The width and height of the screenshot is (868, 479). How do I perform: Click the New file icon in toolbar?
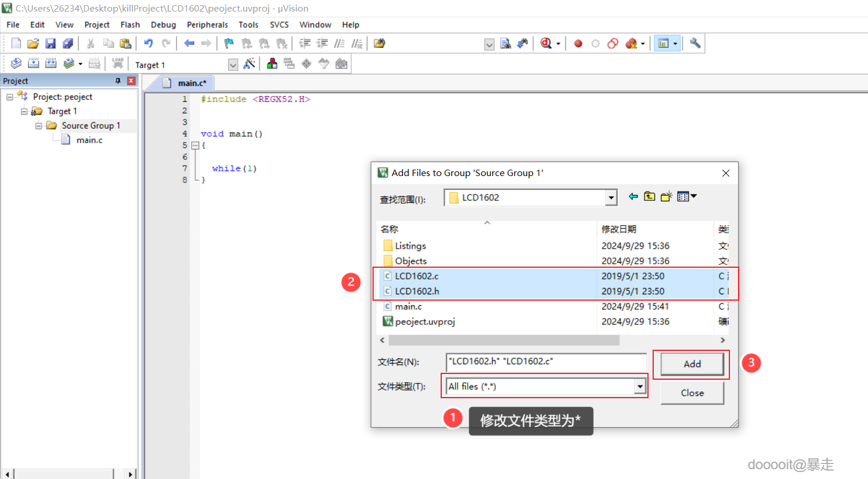pos(16,43)
